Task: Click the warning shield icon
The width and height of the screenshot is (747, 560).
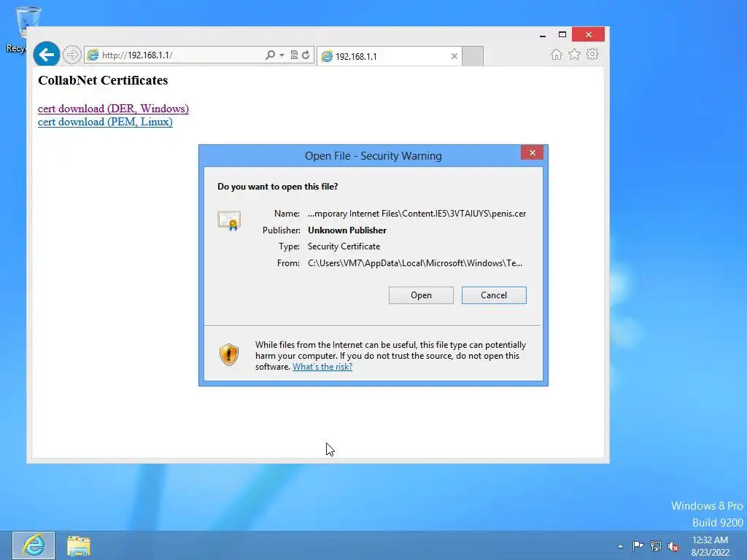Action: tap(228, 355)
